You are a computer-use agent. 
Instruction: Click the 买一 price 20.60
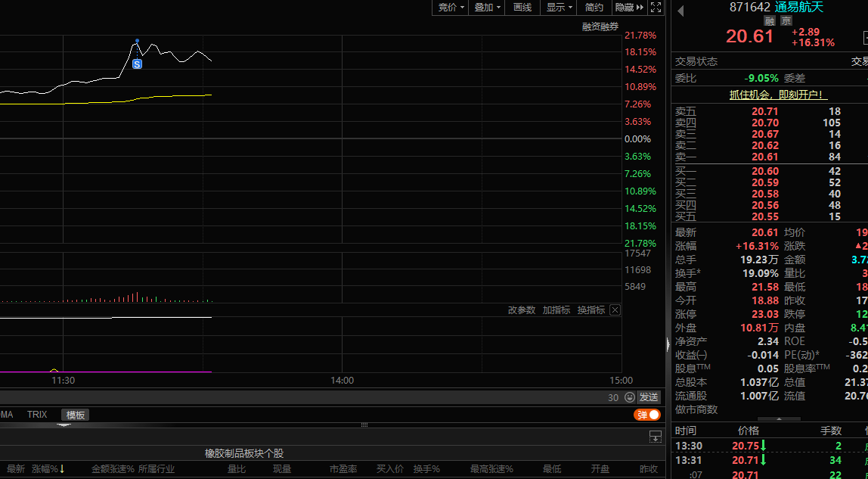pyautogui.click(x=765, y=171)
